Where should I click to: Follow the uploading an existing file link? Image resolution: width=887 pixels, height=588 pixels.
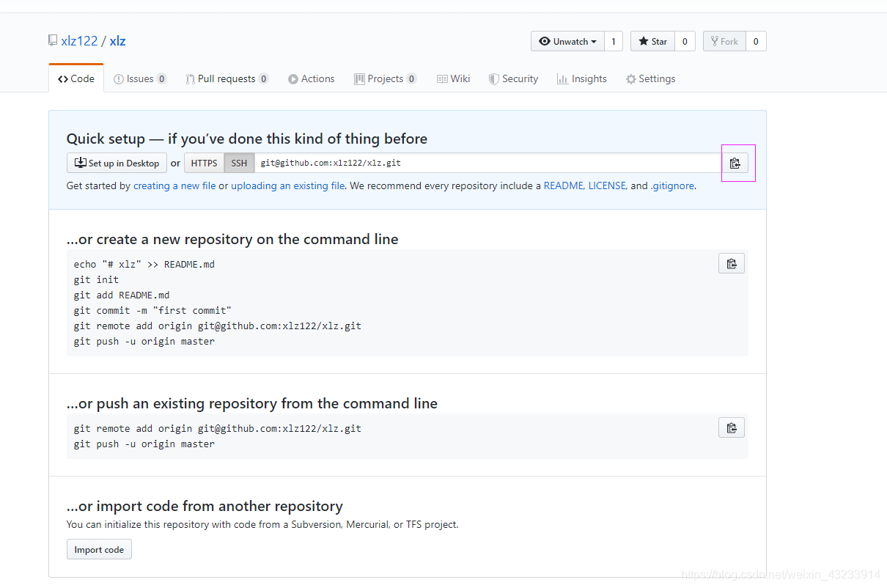(x=288, y=185)
